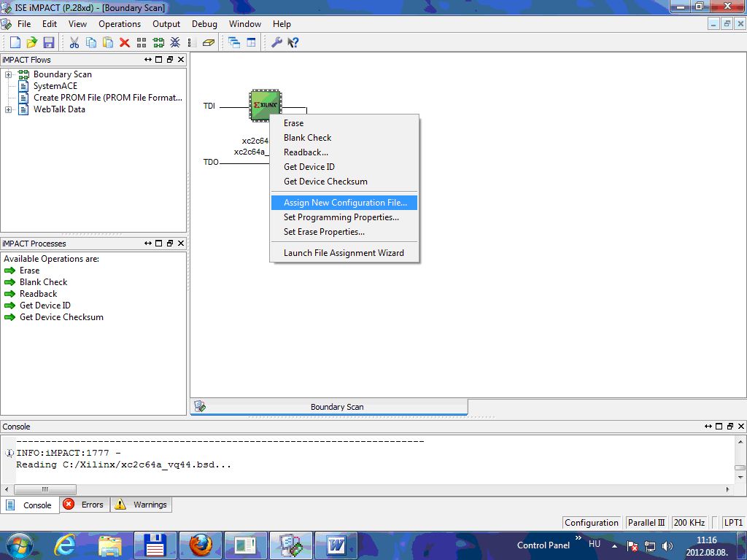Choose Set Programming Properties from context menu

pyautogui.click(x=341, y=217)
